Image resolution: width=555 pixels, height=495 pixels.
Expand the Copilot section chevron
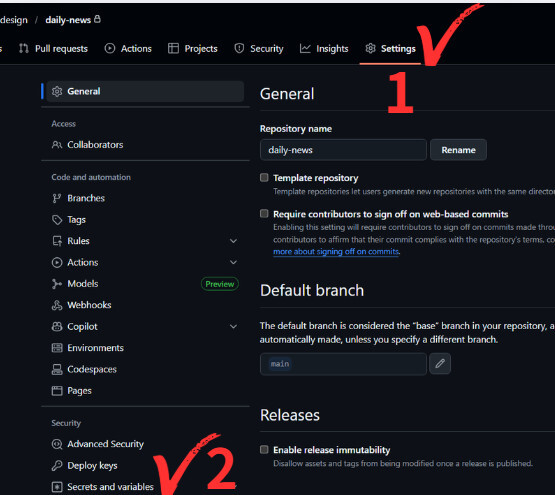233,326
